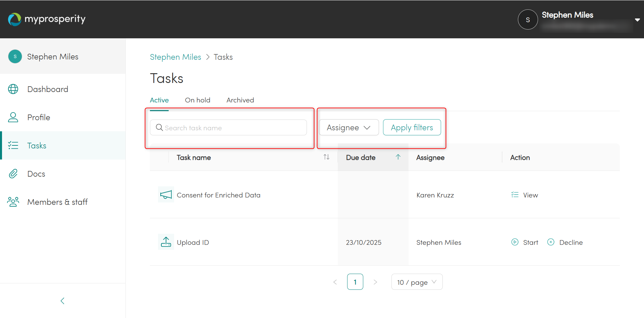Viewport: 644px width, 318px height.
Task: Click the Action column header
Action: tap(520, 157)
